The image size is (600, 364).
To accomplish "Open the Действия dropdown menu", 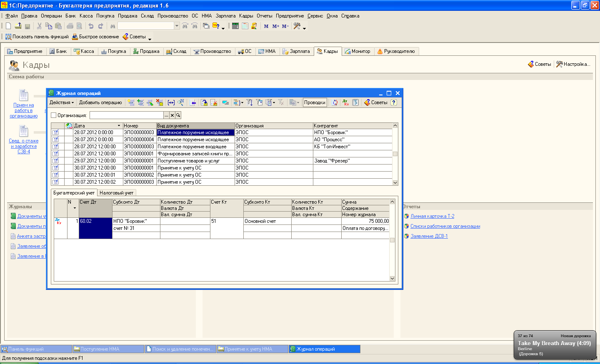I will click(x=61, y=102).
